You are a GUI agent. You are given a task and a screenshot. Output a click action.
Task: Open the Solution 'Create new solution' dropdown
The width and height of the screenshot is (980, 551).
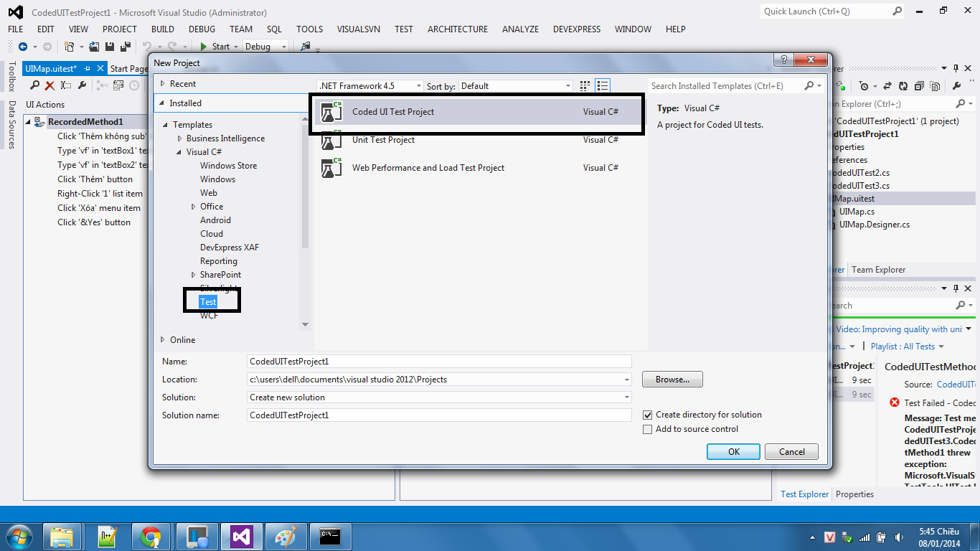[439, 397]
